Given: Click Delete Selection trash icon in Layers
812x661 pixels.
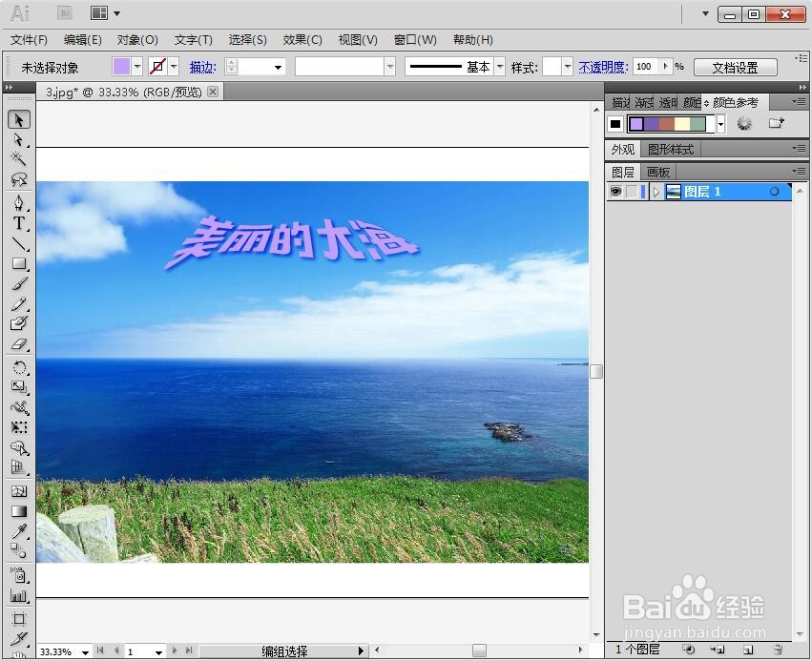Looking at the screenshot, I should [778, 650].
